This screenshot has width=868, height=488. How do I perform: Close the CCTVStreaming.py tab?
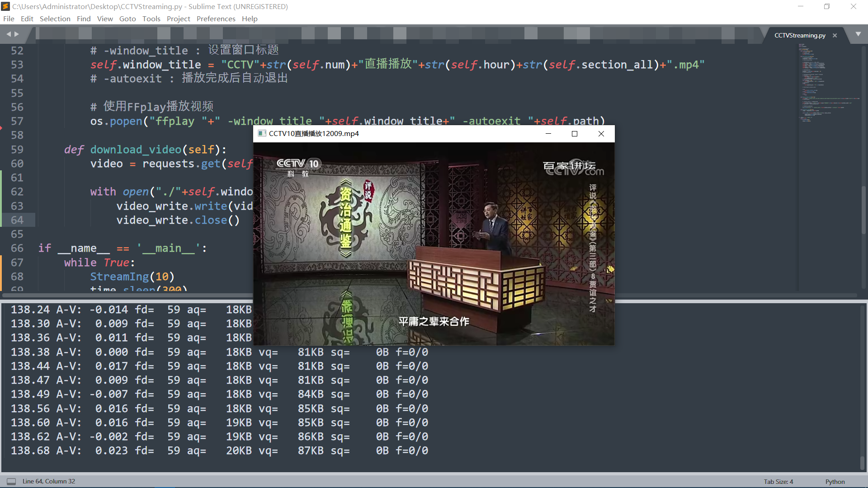[835, 35]
